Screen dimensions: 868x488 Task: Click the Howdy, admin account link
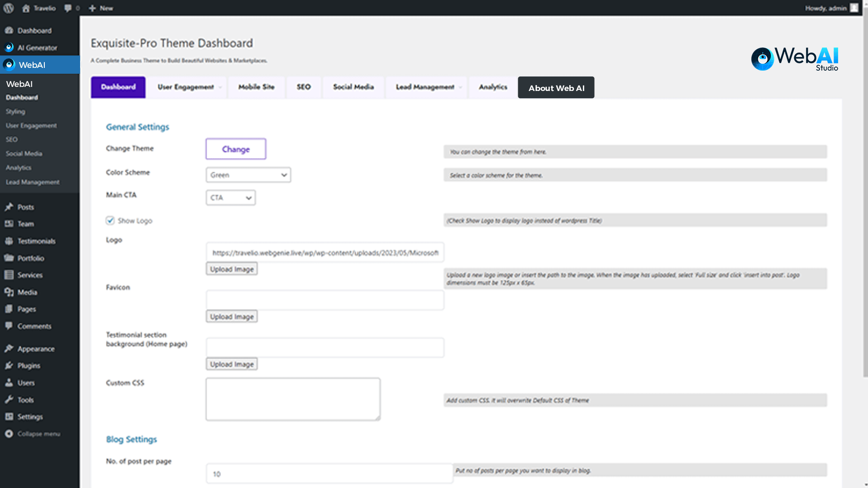pyautogui.click(x=825, y=8)
